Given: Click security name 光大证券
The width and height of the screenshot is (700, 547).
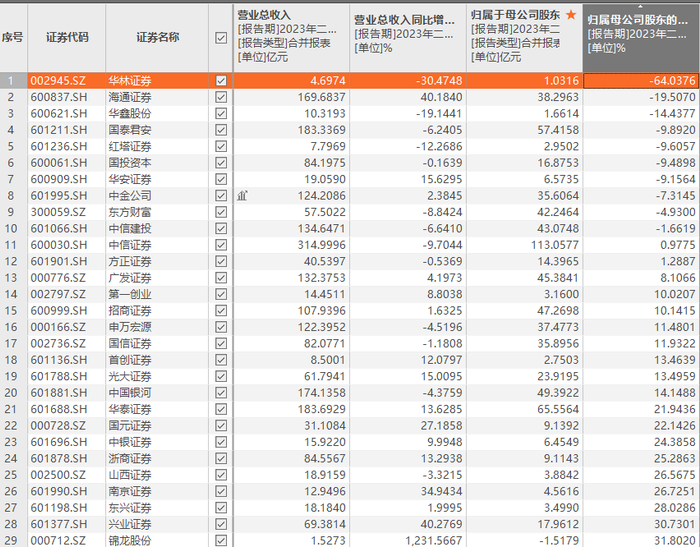Looking at the screenshot, I should coord(130,376).
